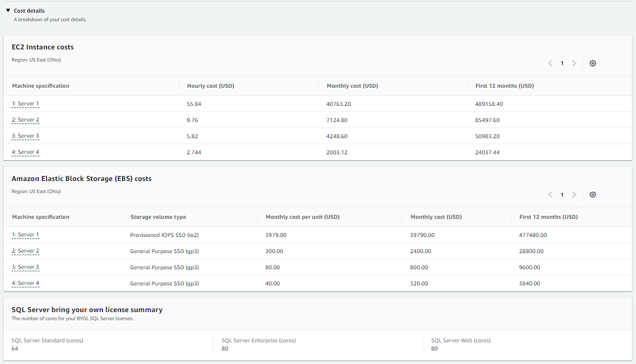This screenshot has height=364, width=636.
Task: Click First 12 months (USD) header in EC2 table
Action: 504,86
